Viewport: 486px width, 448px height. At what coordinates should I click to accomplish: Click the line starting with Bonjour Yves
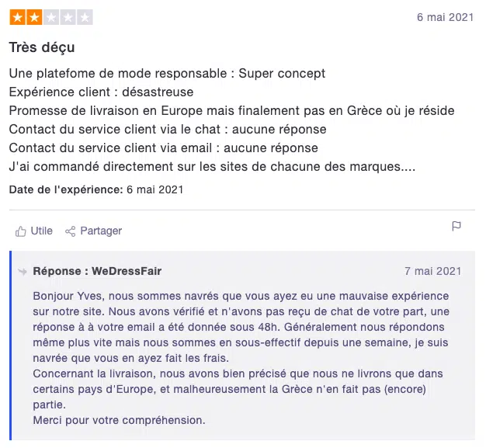241,296
